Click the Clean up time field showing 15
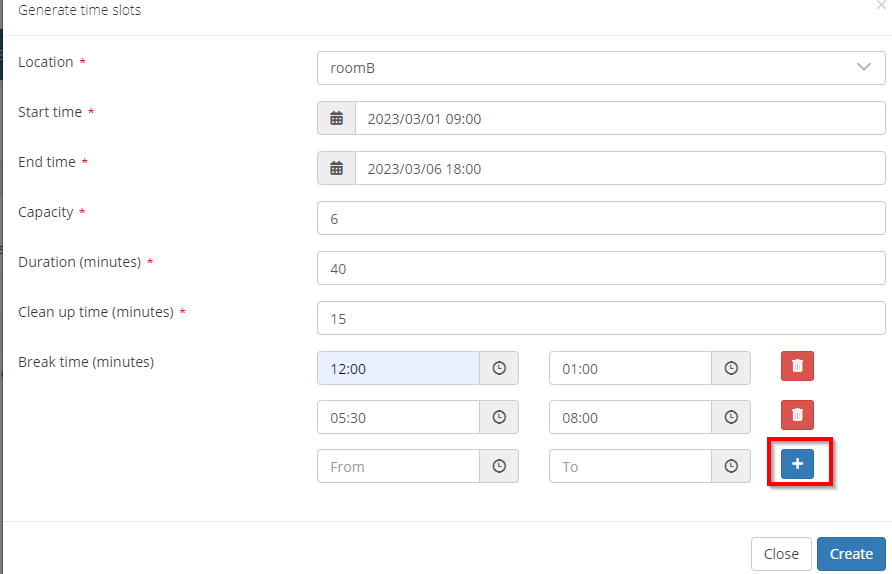 [x=601, y=318]
